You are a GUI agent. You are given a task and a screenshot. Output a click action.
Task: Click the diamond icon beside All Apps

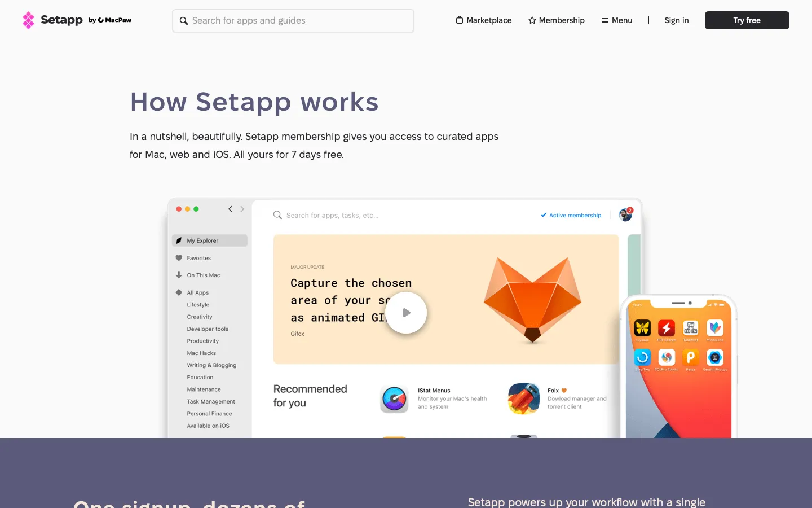(x=179, y=292)
